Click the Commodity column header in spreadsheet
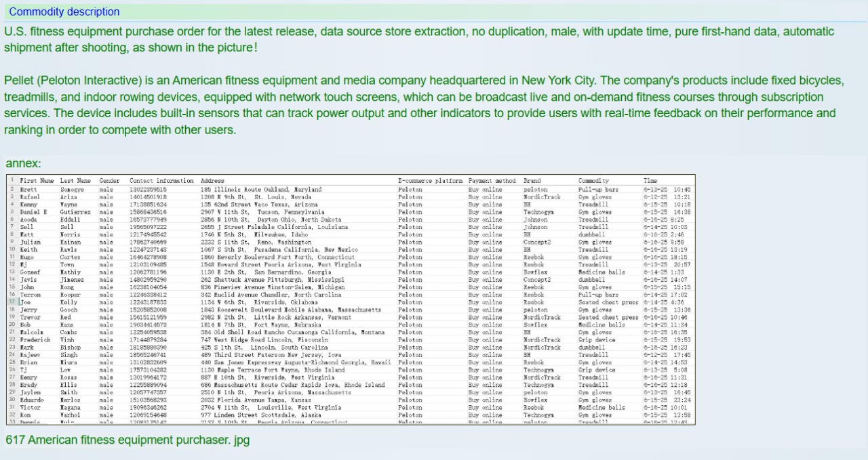868x460 pixels. click(x=593, y=181)
